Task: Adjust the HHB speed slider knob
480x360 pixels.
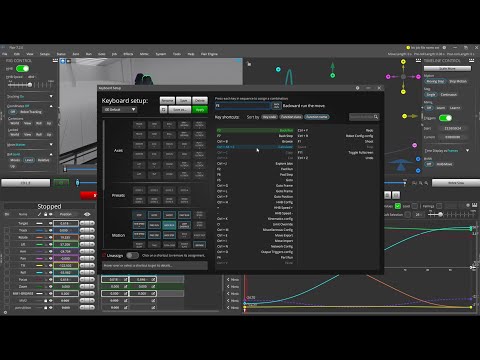Action: click(x=30, y=85)
